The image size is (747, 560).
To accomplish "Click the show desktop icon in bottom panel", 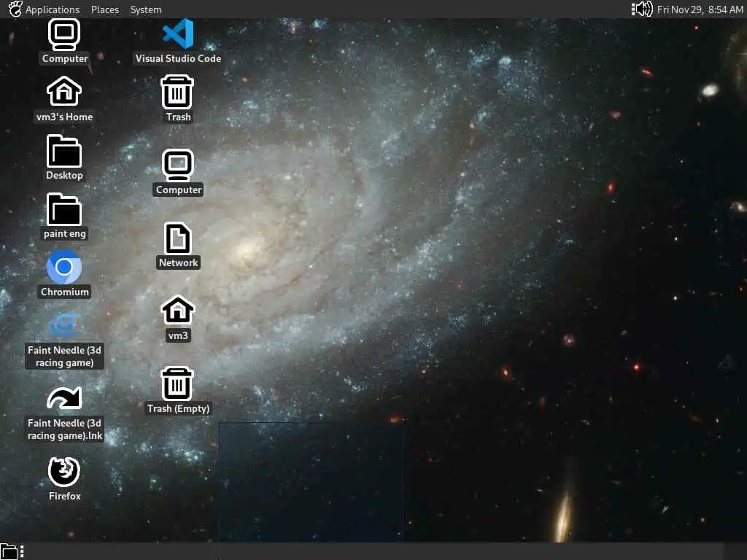I will (x=9, y=551).
